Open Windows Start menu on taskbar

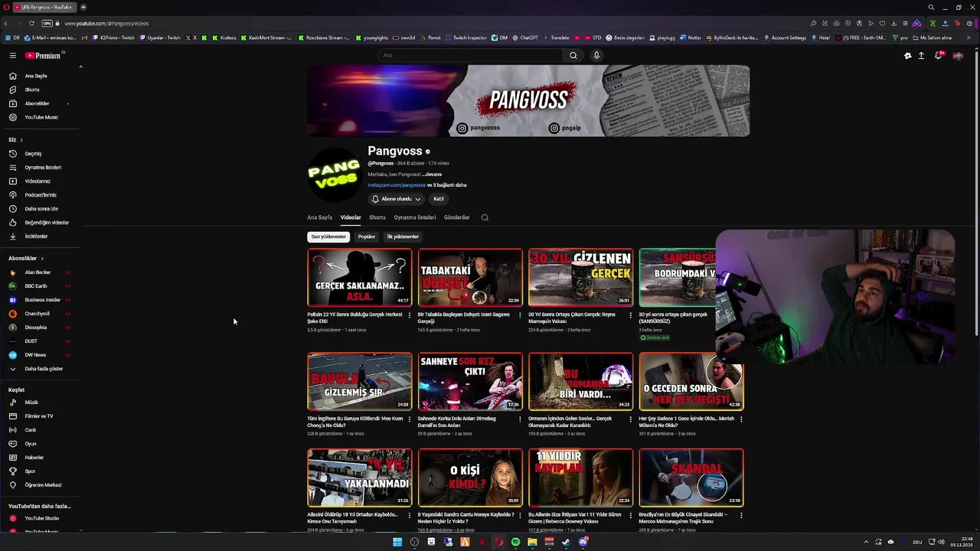397,542
